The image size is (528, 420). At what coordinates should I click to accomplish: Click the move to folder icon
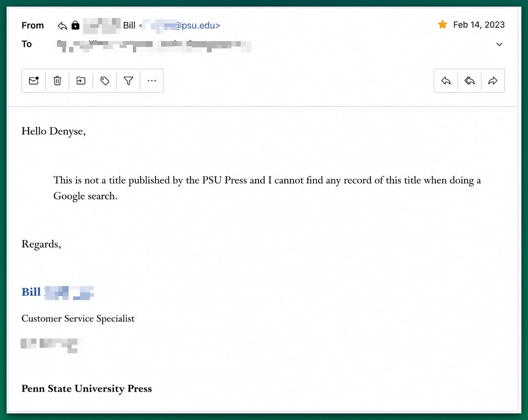pos(81,81)
